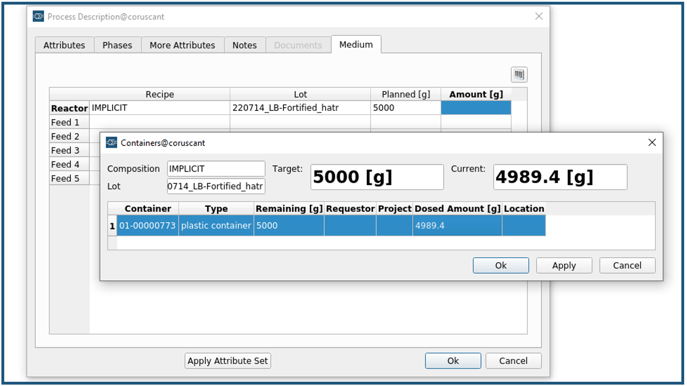The image size is (687, 386).
Task: Click the barcode scan icon in Medium tab
Action: tap(519, 74)
